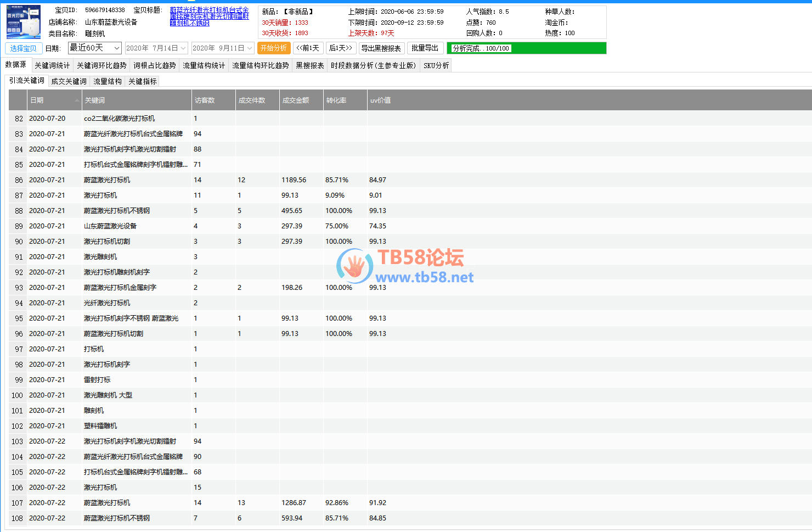812x532 pixels.
Task: Advance one day with 后1天>>
Action: coord(341,48)
